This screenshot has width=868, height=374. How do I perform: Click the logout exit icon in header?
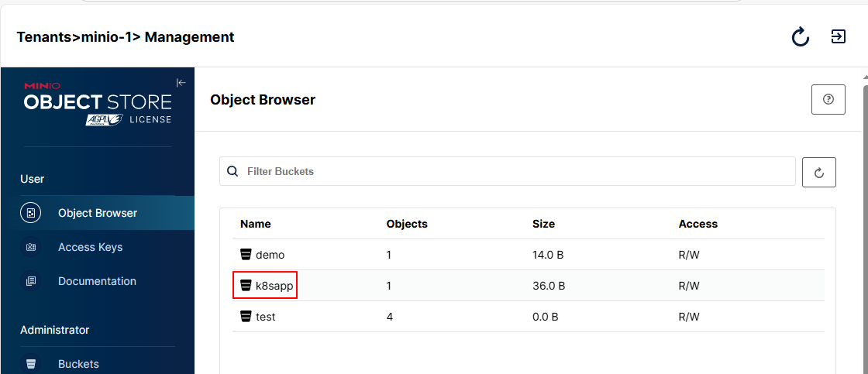coord(839,36)
